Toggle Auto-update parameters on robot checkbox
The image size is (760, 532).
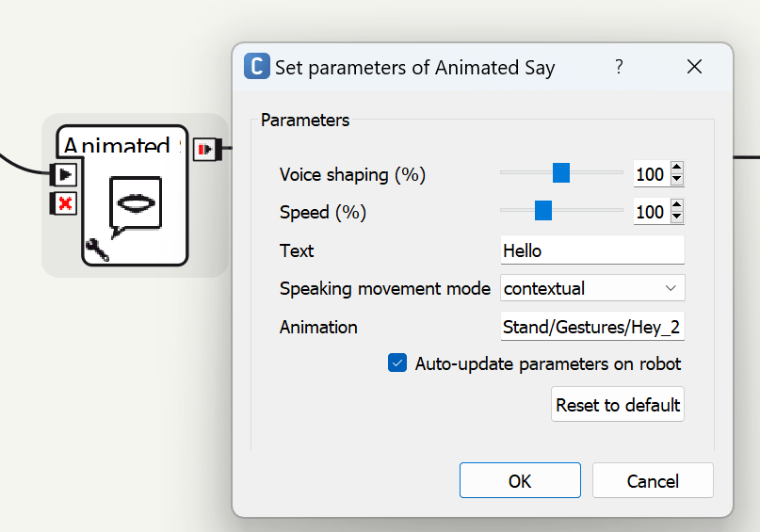[x=397, y=363]
